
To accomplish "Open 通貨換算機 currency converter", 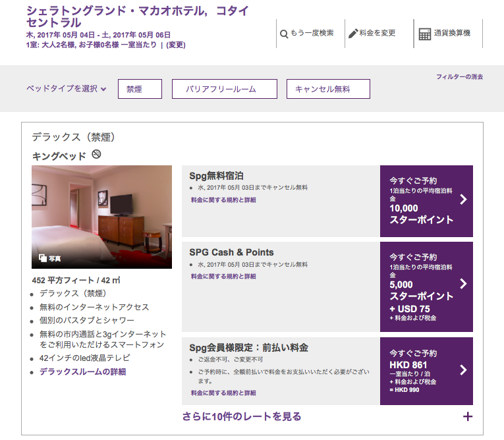I will point(452,33).
